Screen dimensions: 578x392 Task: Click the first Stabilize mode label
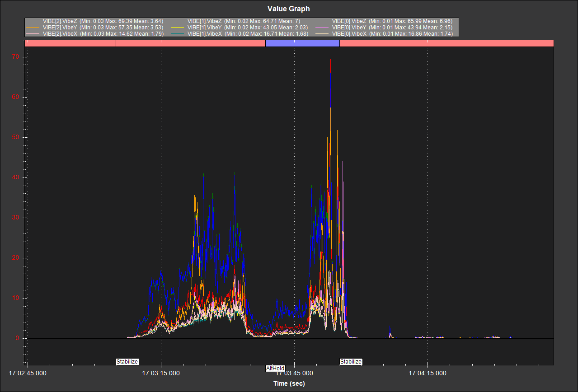tap(127, 361)
